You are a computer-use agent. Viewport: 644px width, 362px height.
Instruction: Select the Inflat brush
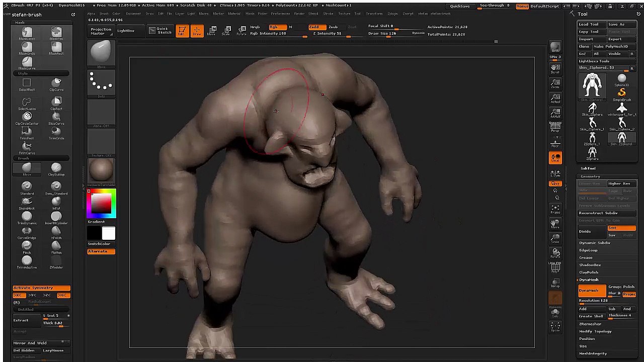pyautogui.click(x=56, y=203)
